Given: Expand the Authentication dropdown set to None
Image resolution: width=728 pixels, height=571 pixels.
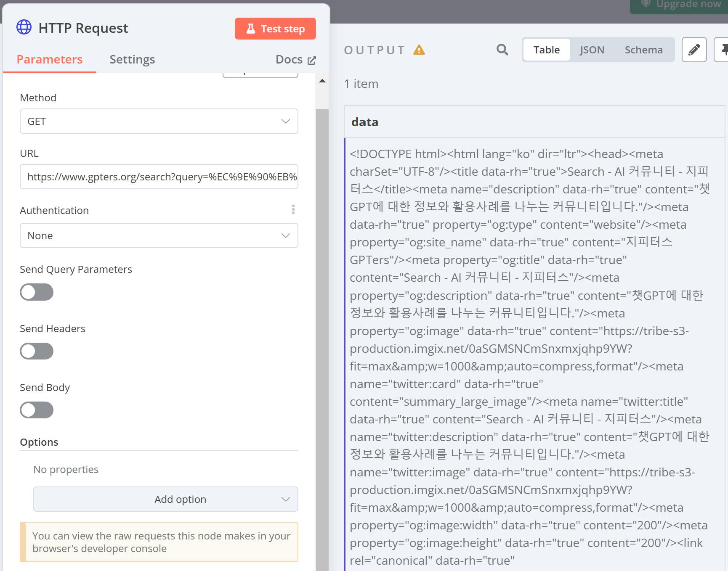Looking at the screenshot, I should [159, 235].
